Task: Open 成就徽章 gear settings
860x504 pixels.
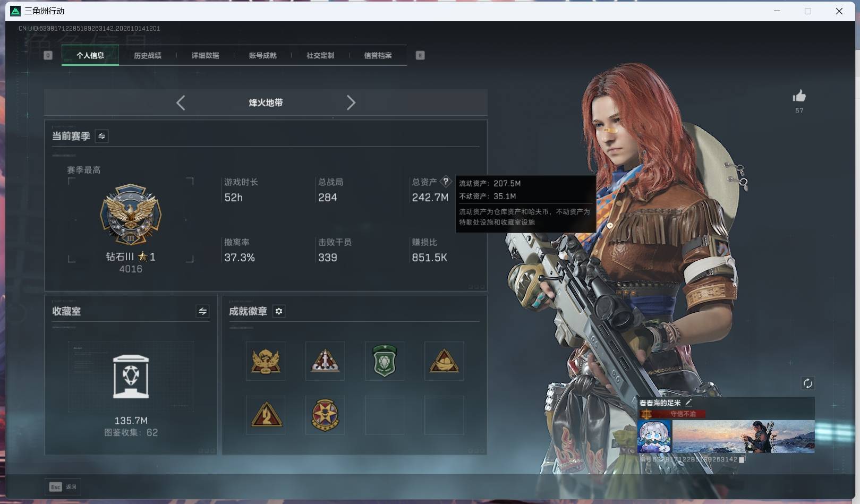Action: click(x=279, y=311)
